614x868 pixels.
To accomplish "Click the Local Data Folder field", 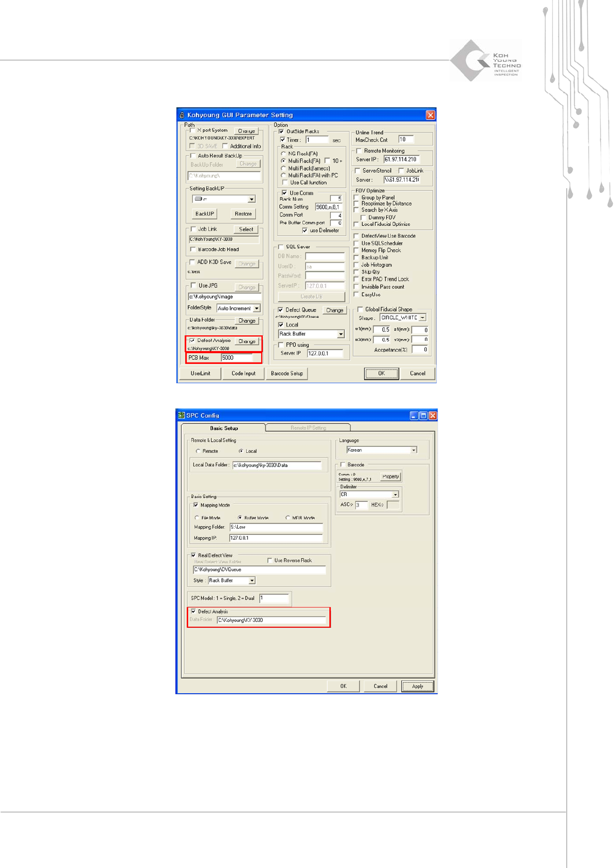I will coord(277,465).
